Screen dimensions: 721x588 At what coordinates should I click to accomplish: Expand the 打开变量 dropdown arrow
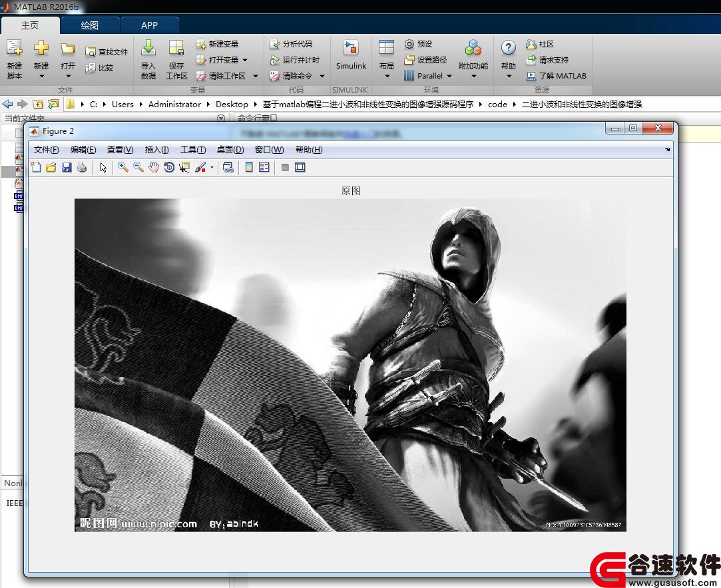245,60
